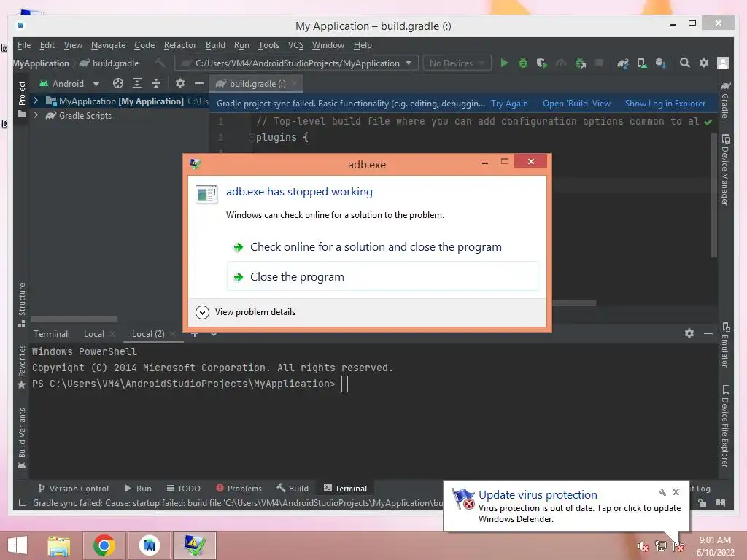Click taskbar clock showing 9:01 AM
Screen dimensions: 747x560
(x=715, y=546)
